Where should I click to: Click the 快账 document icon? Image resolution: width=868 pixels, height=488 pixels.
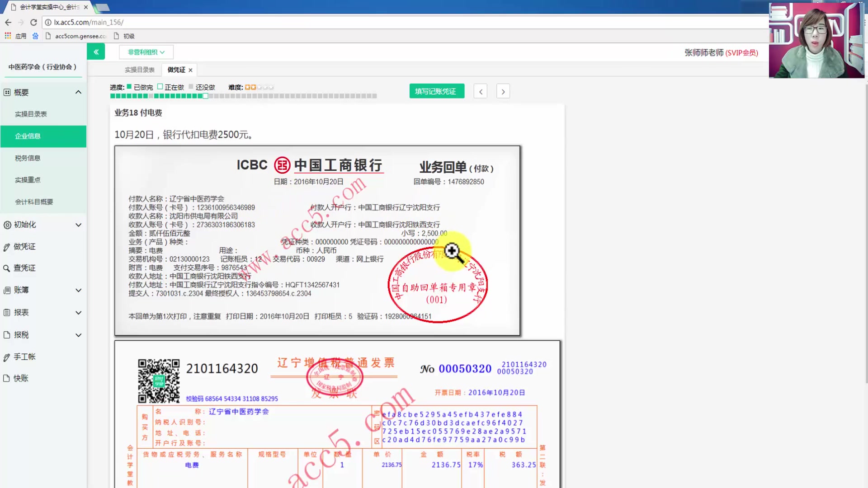7,378
